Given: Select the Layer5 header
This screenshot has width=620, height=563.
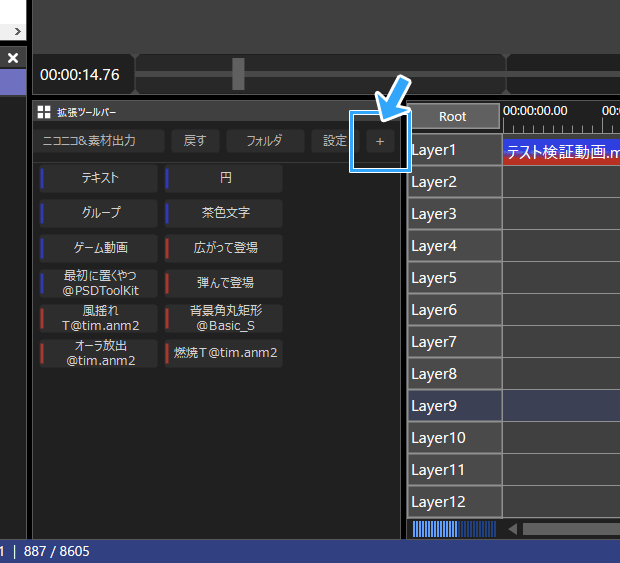Looking at the screenshot, I should 455,278.
